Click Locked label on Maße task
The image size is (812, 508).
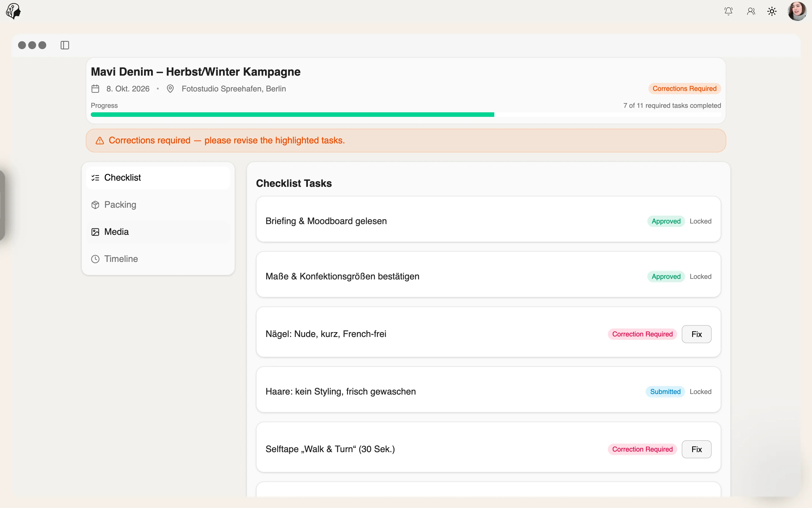coord(700,277)
